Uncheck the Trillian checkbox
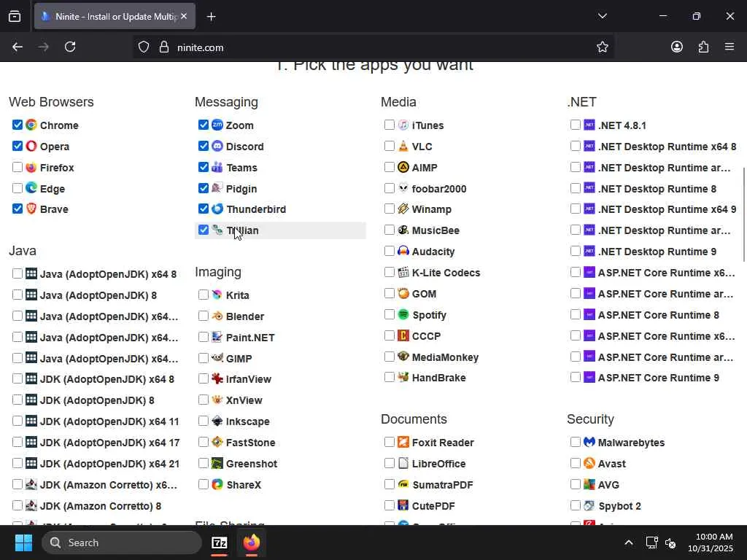The width and height of the screenshot is (747, 560). [204, 230]
